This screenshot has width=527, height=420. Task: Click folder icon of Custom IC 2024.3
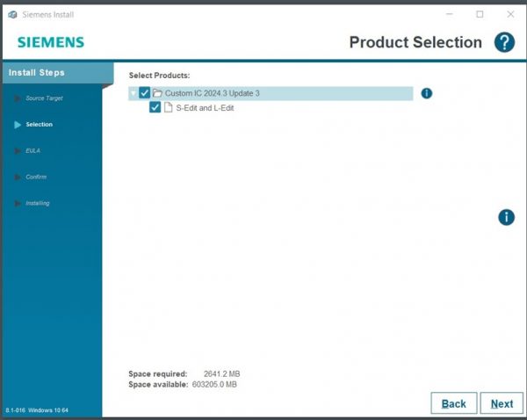157,93
